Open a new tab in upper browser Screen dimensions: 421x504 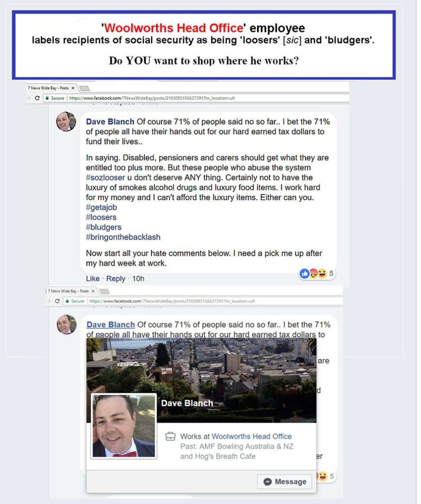tap(84, 88)
